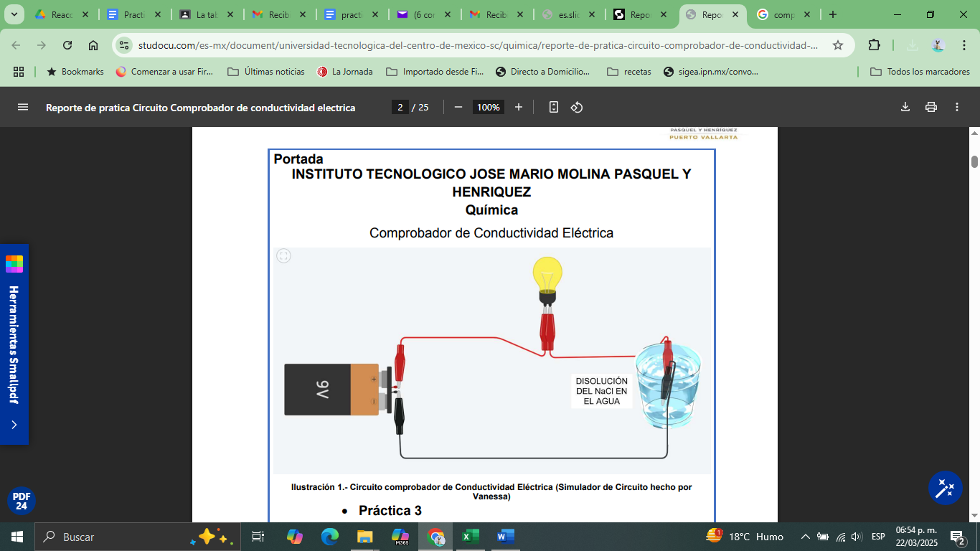Image resolution: width=980 pixels, height=551 pixels.
Task: Download the PDF document
Action: pos(905,107)
